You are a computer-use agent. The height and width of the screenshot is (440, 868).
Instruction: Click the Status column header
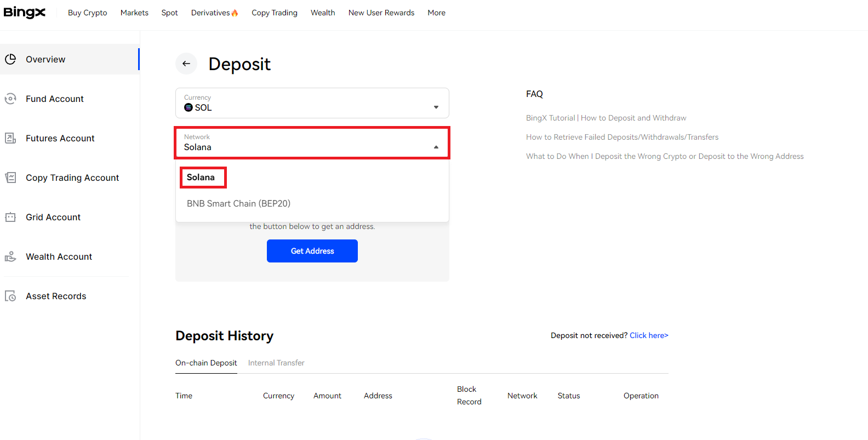[x=569, y=396]
